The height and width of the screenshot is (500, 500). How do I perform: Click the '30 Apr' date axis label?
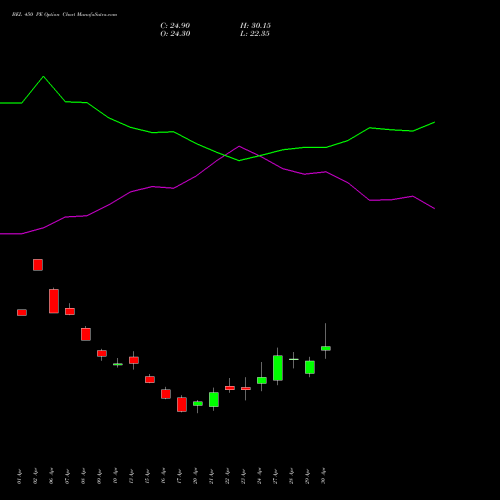[323, 476]
